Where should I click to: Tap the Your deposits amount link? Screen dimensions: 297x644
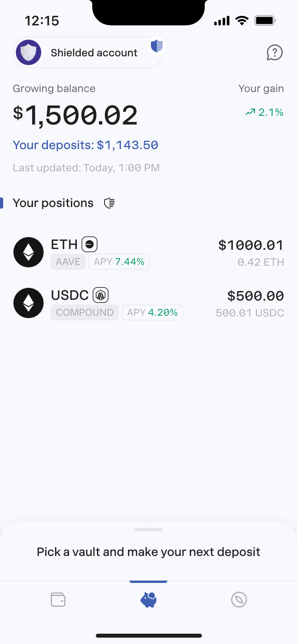pos(86,145)
